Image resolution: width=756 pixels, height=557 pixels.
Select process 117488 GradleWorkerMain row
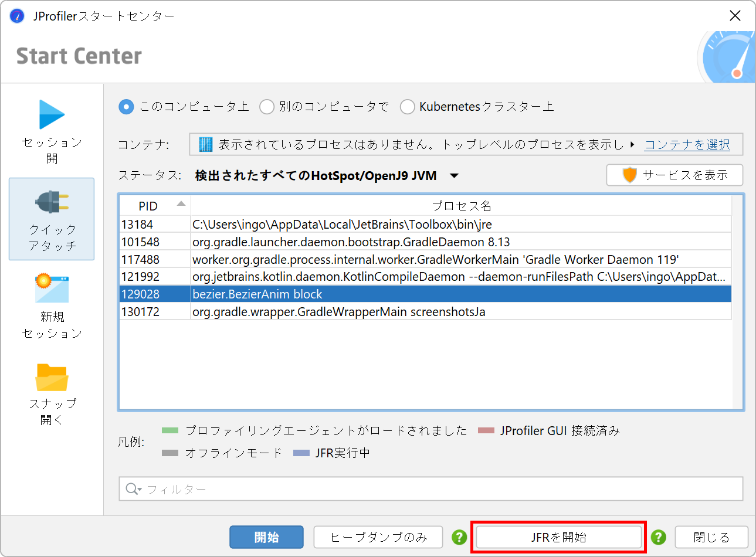(425, 259)
